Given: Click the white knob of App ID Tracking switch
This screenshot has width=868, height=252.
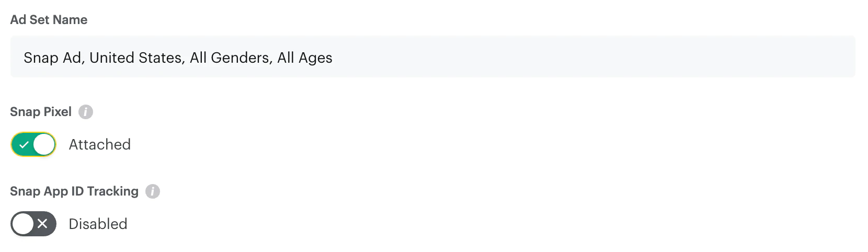Looking at the screenshot, I should pyautogui.click(x=24, y=224).
